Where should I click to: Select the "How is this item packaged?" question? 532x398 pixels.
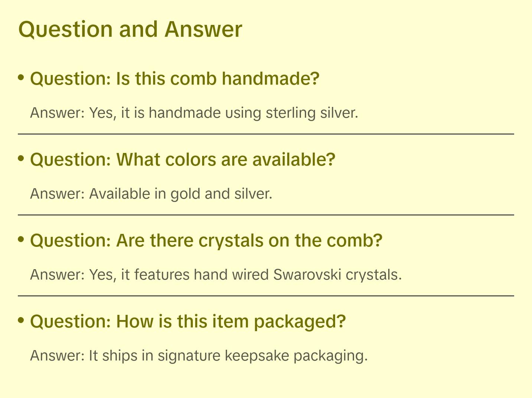188,321
